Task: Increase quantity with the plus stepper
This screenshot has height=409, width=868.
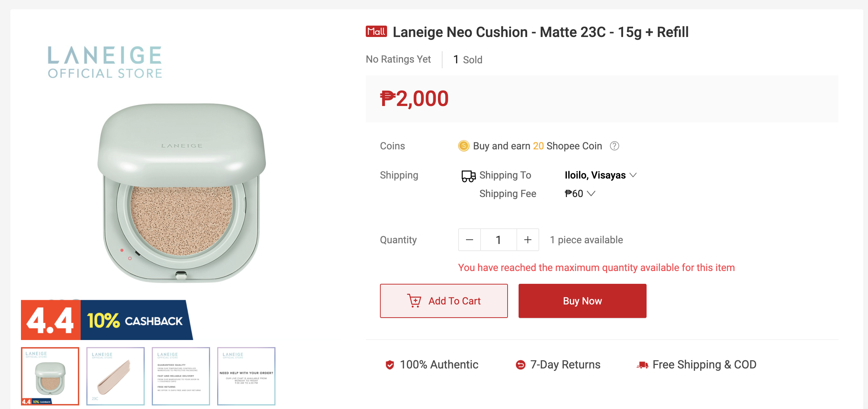Action: click(x=527, y=240)
